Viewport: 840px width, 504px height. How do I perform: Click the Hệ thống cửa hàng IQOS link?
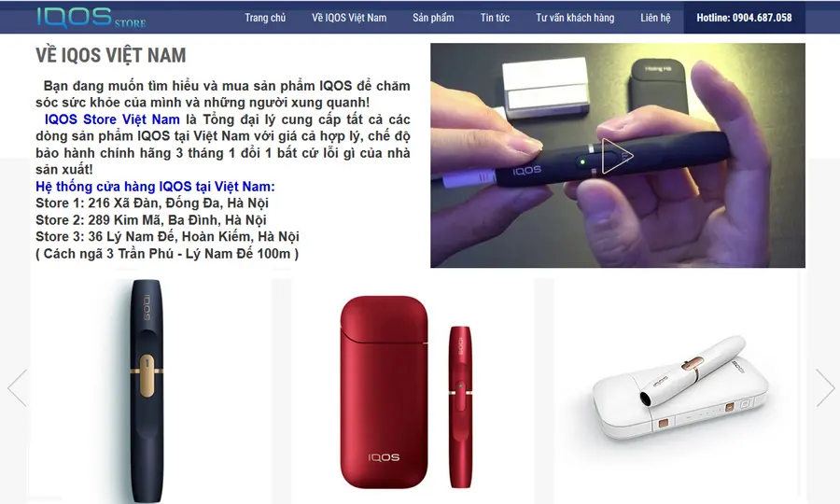tap(155, 187)
